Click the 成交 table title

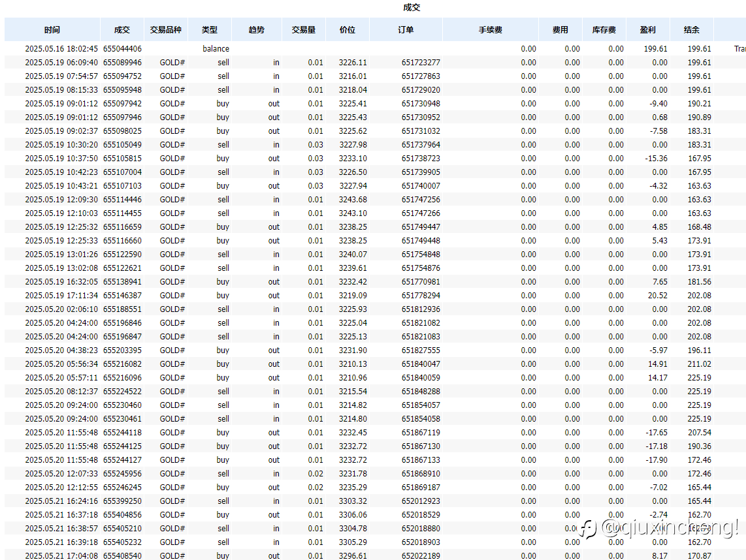412,7
